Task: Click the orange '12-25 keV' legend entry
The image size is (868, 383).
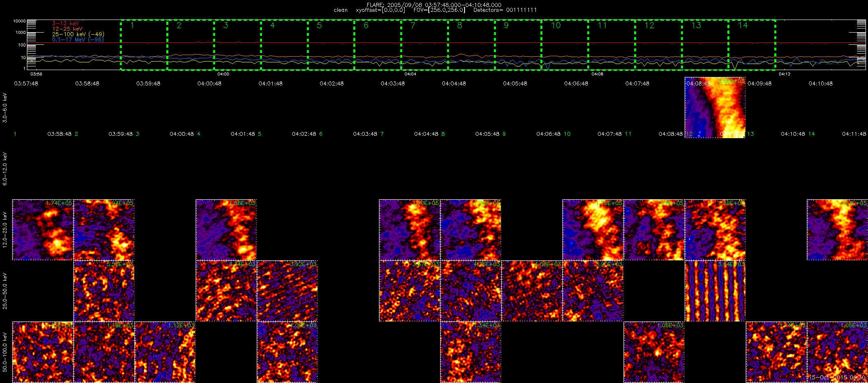Action: pyautogui.click(x=67, y=29)
